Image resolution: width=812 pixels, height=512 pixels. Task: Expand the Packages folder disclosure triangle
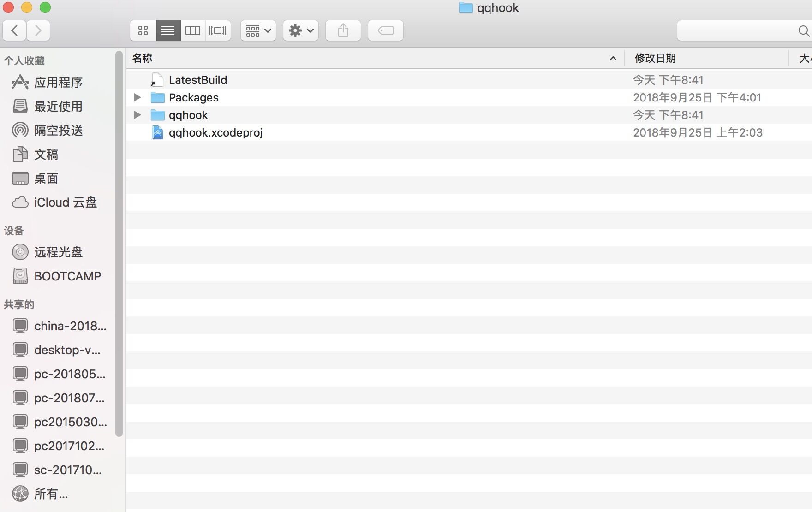pos(137,97)
